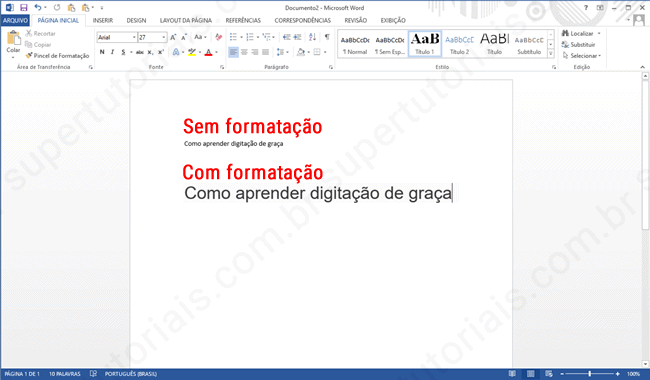This screenshot has height=380, width=650.
Task: Switch to web layout view icon
Action: pyautogui.click(x=549, y=374)
